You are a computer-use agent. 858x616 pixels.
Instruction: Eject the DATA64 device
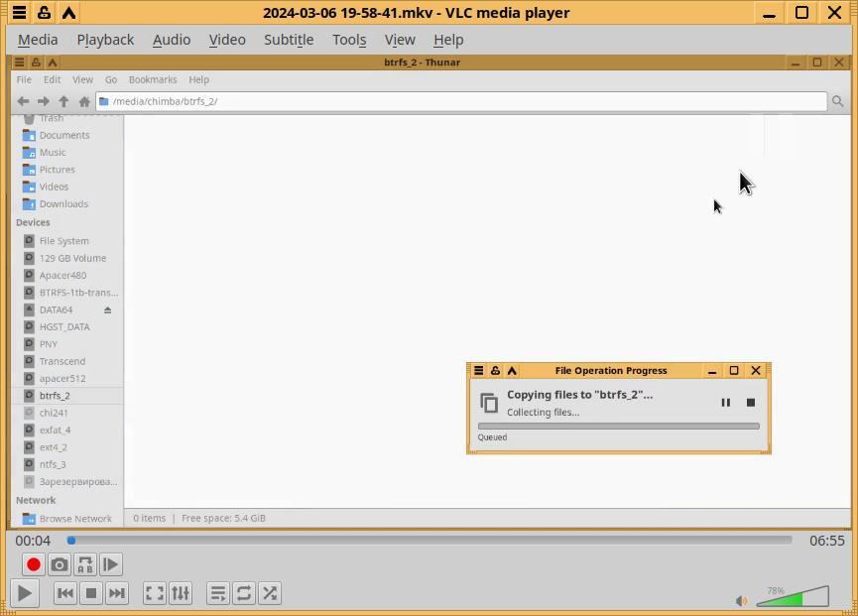(108, 310)
